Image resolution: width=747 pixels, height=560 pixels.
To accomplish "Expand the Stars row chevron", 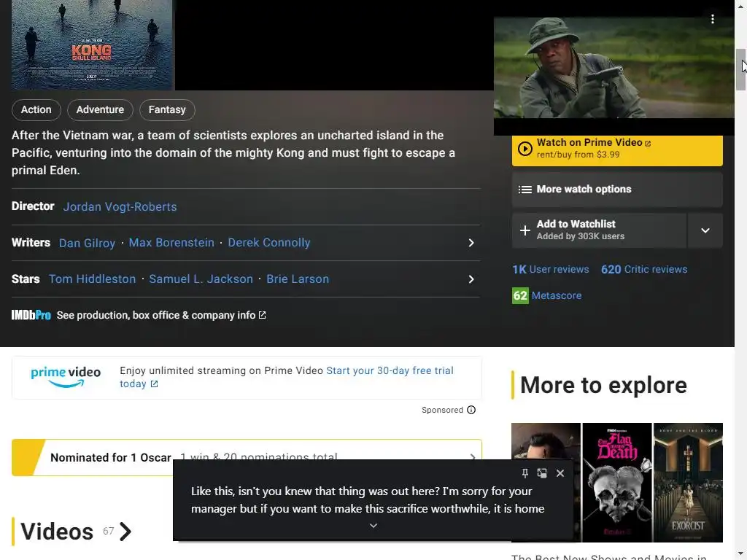I will (x=471, y=279).
